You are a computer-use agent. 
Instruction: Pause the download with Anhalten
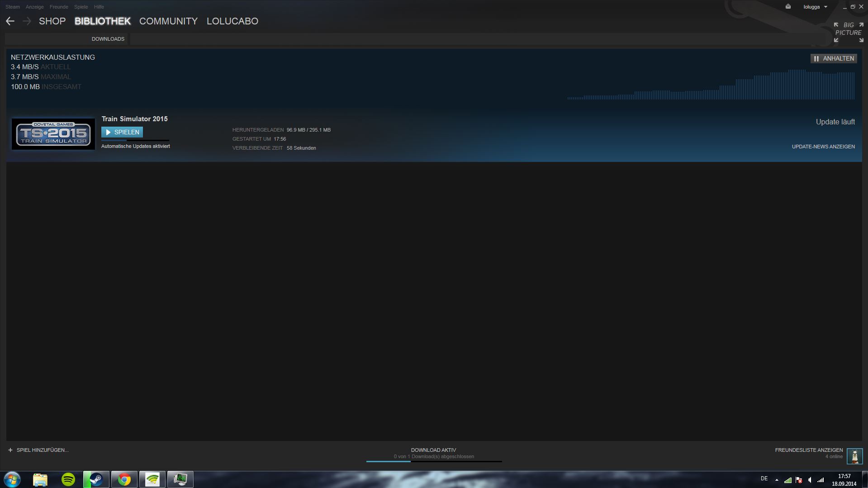[834, 58]
